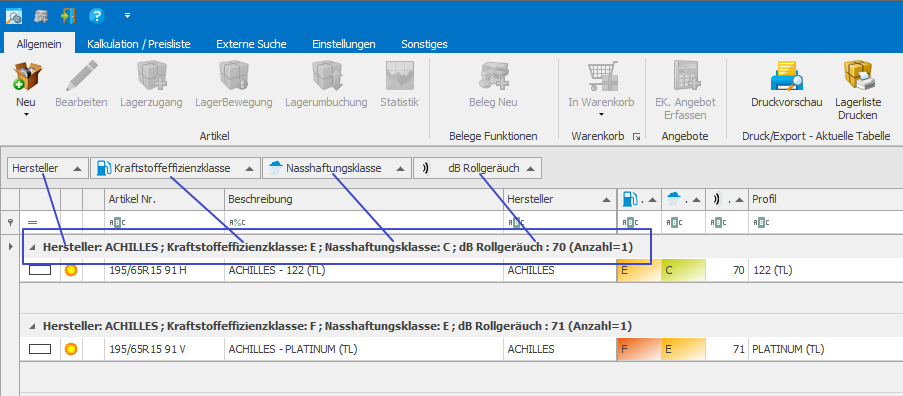Click the dB Rollgeräuch group chip
The image size is (903, 396).
click(x=477, y=169)
